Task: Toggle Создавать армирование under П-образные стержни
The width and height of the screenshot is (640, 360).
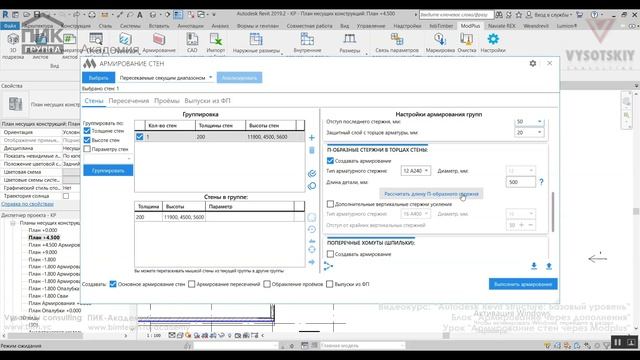Action: tap(330, 161)
